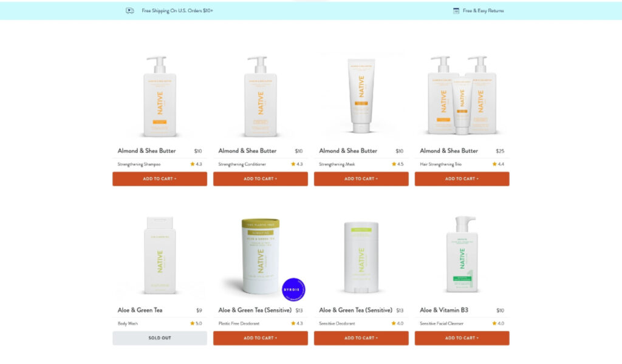Add Strengthening Shampoo to cart
This screenshot has height=364, width=622.
tap(160, 178)
